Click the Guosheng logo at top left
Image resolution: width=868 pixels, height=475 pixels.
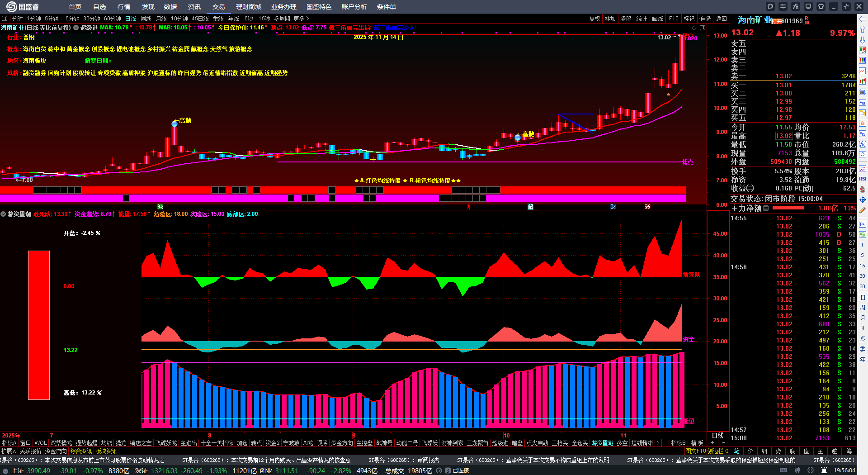click(x=22, y=7)
